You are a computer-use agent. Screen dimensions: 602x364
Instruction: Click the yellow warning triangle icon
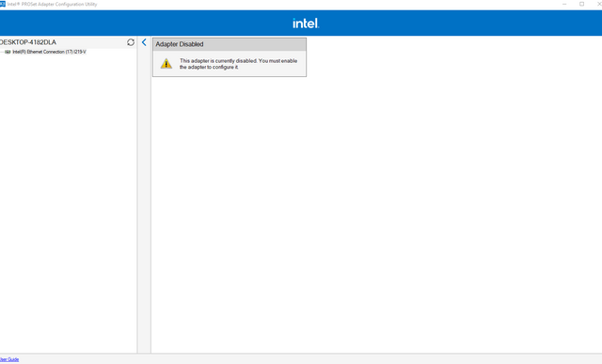[x=166, y=63]
